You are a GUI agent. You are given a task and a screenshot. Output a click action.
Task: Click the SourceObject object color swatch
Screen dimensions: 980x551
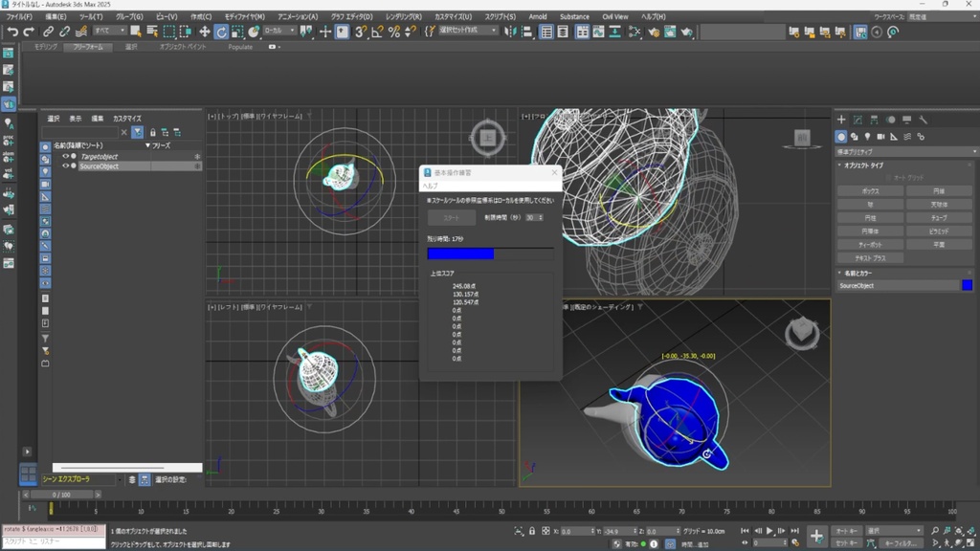point(967,283)
